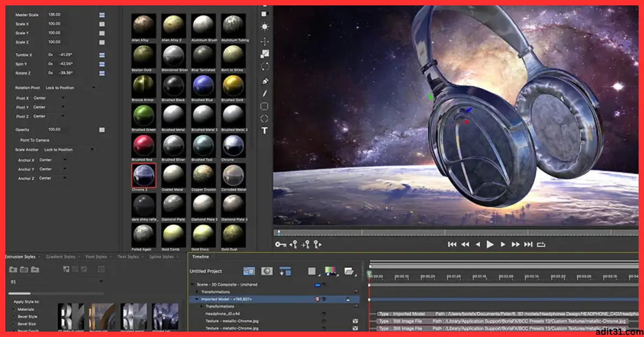Viewport: 644px width, 337px height.
Task: Click the fast-forward button
Action: (x=516, y=244)
